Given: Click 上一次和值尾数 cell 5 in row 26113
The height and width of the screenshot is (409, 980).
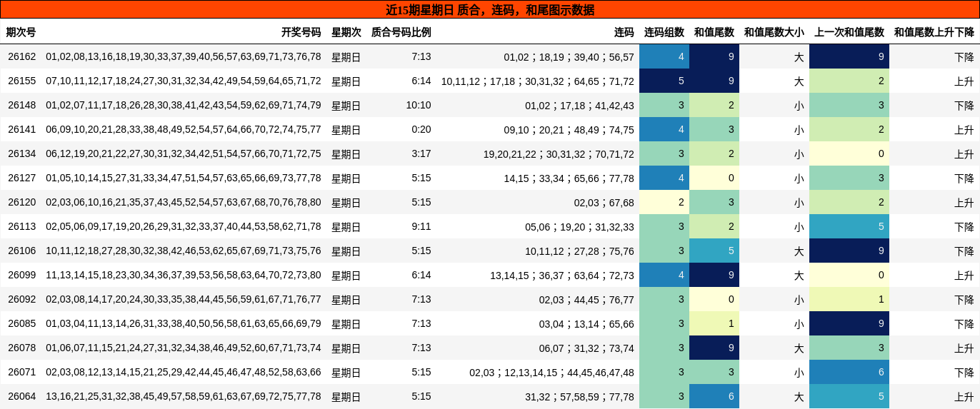Looking at the screenshot, I should click(x=849, y=226).
